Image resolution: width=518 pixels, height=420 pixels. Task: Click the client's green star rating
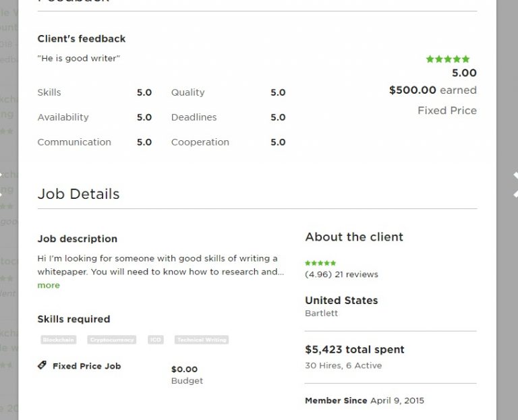[320, 263]
